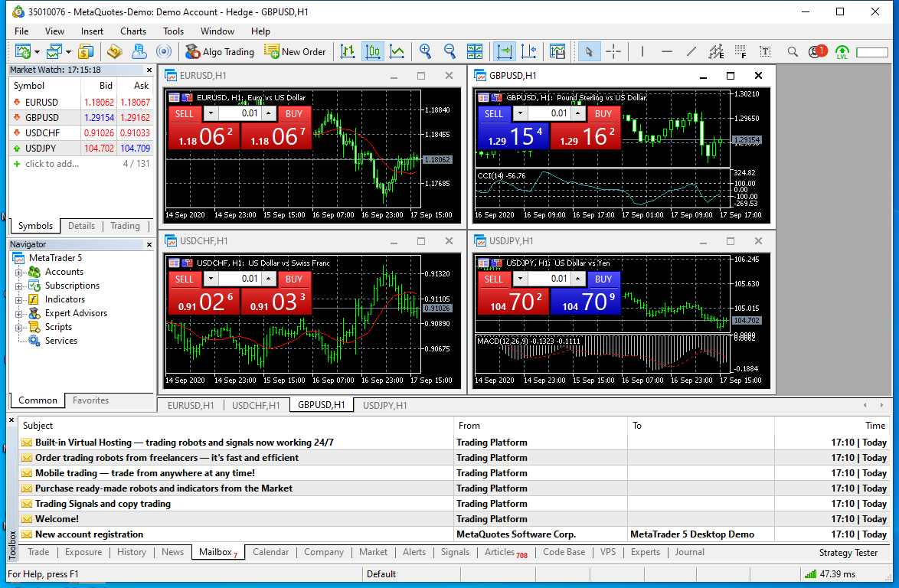
Task: Click the Strategy Tester button
Action: point(848,553)
